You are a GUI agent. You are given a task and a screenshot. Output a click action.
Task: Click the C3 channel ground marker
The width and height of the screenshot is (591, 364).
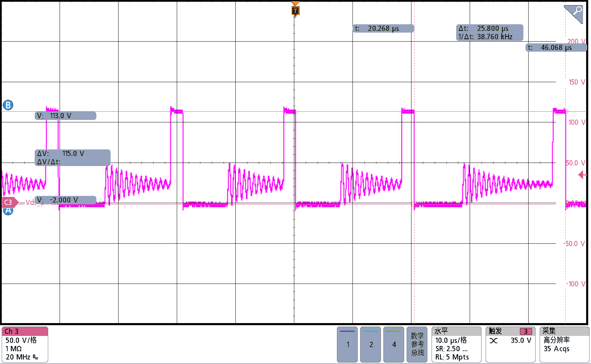tap(10, 202)
